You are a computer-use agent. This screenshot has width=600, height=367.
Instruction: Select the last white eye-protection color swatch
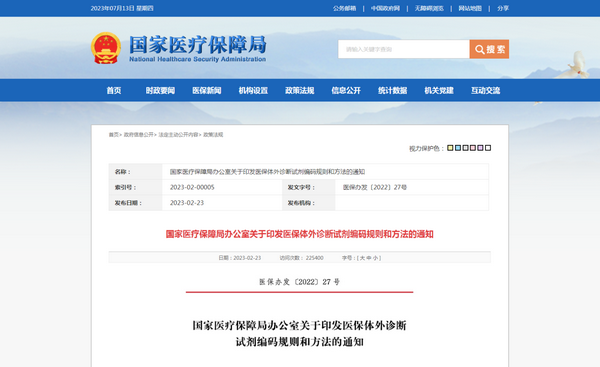(488, 148)
